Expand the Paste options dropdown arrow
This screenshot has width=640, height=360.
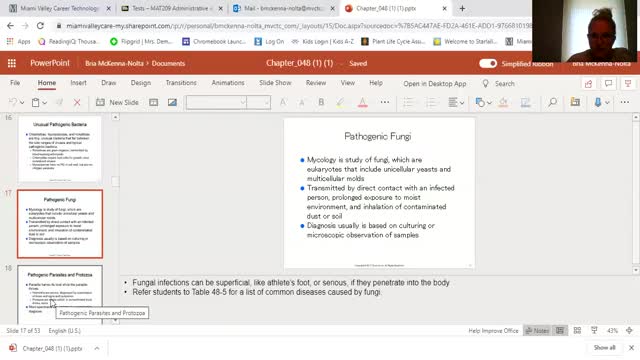coord(44,103)
